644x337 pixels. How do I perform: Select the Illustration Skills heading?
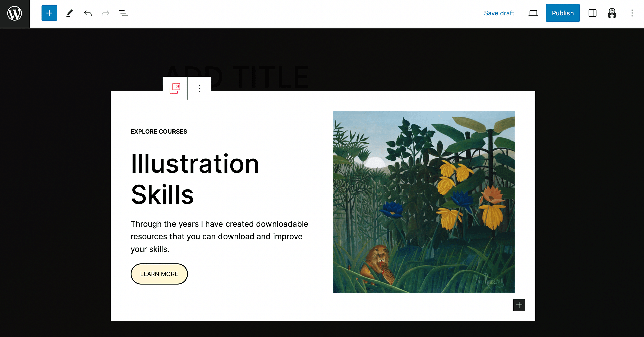point(195,178)
